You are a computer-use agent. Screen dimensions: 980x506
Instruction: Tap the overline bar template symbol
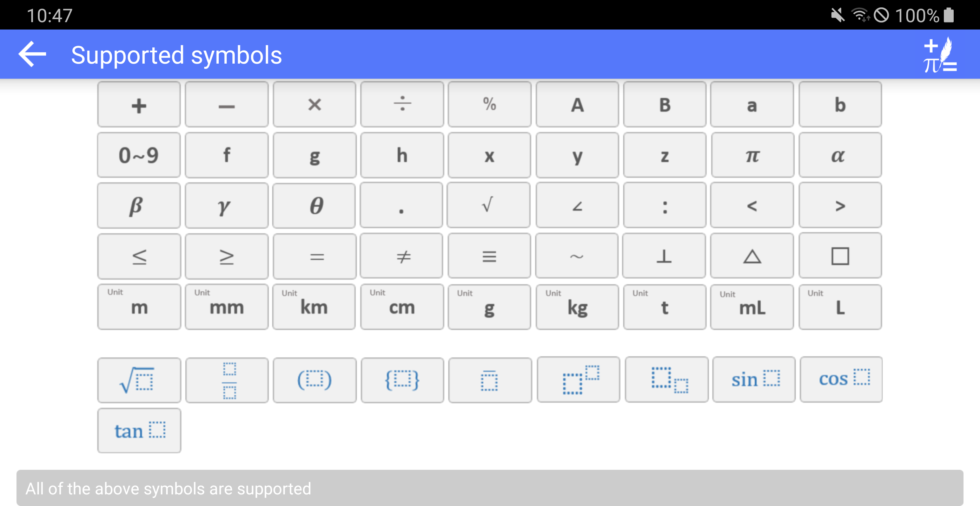[x=490, y=380]
